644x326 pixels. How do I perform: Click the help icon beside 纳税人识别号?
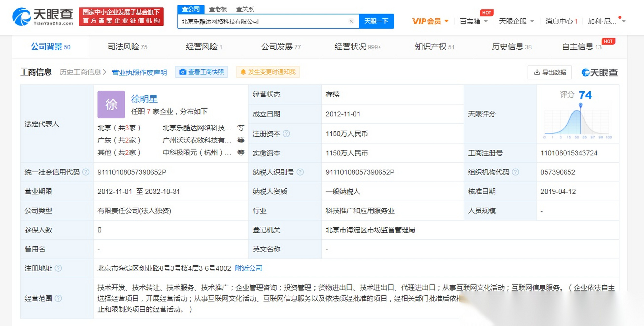pyautogui.click(x=300, y=172)
